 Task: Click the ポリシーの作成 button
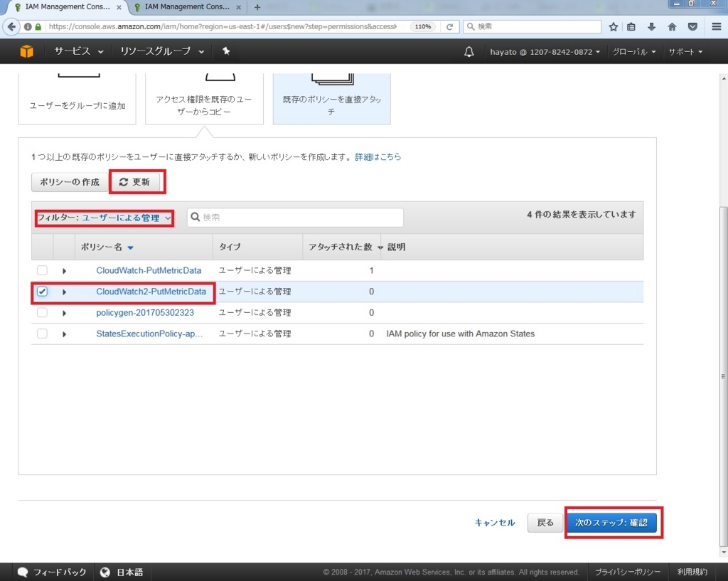(x=70, y=182)
